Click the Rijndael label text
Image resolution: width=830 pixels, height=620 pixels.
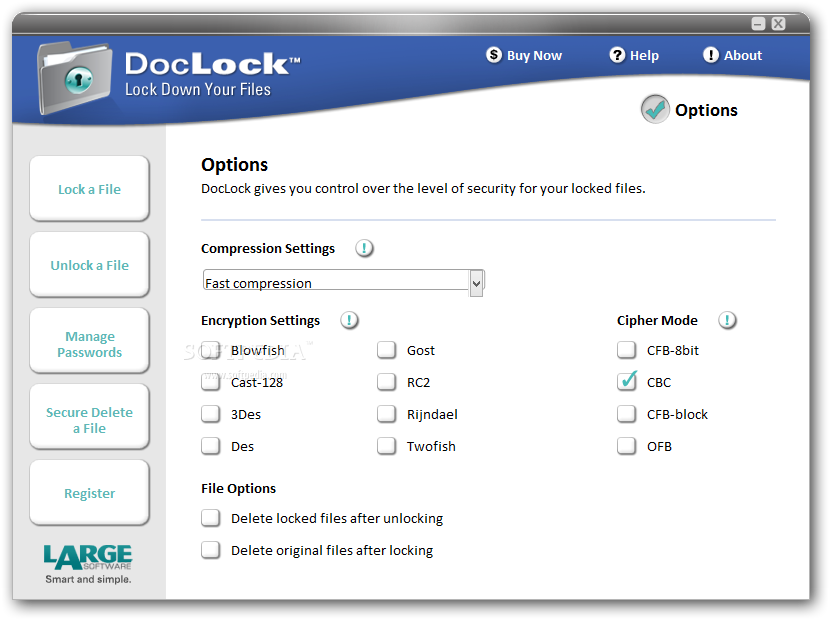pyautogui.click(x=432, y=415)
